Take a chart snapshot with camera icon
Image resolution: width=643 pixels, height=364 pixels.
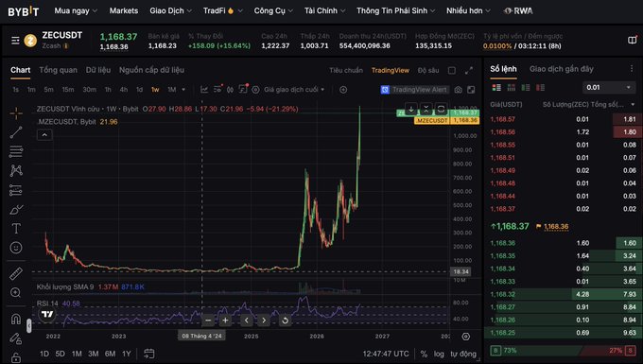pyautogui.click(x=459, y=90)
